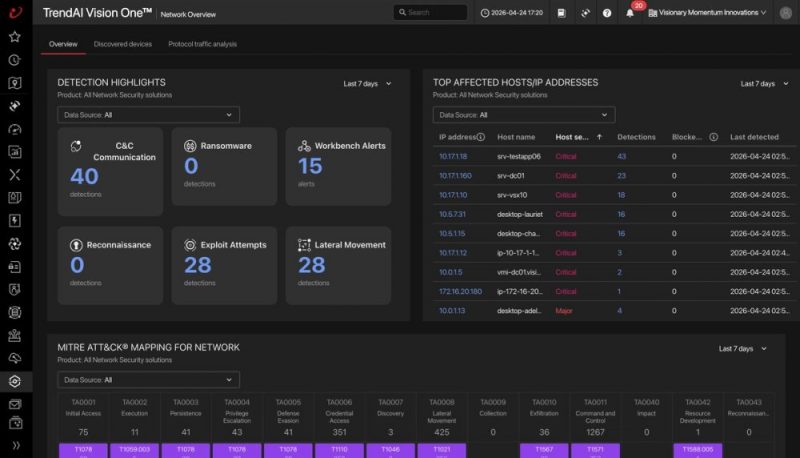Open the Favorites star icon in sidebar

point(15,37)
